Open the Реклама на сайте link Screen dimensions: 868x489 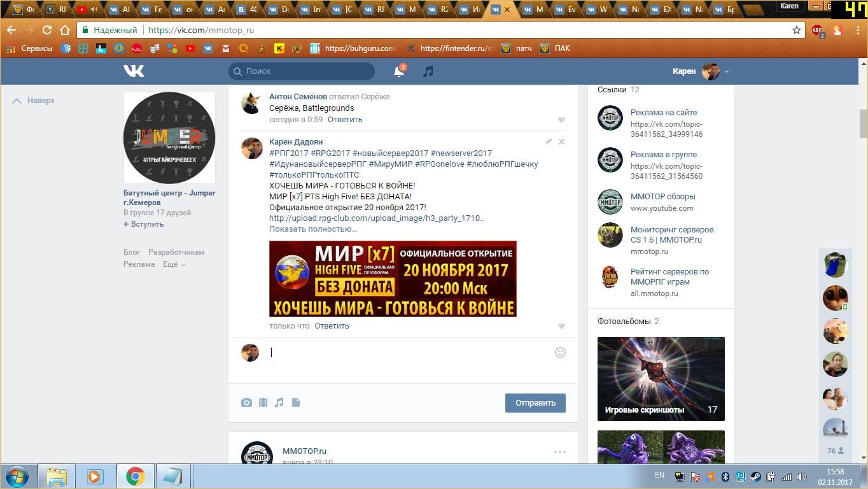tap(664, 112)
